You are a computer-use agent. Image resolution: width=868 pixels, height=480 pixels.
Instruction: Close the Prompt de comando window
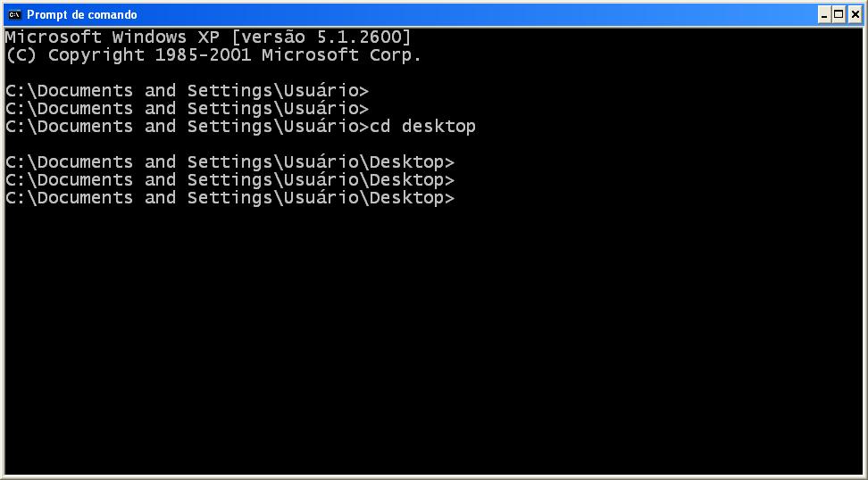tap(855, 14)
